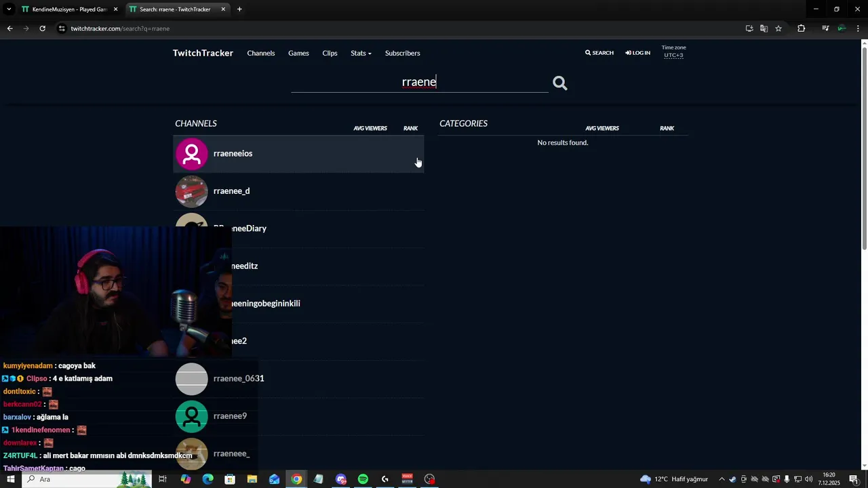Open Discord from taskbar
The height and width of the screenshot is (488, 868).
pos(341,479)
